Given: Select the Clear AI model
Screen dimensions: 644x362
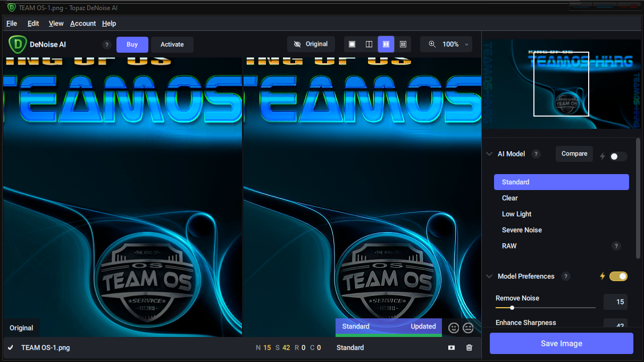Looking at the screenshot, I should click(x=562, y=198).
